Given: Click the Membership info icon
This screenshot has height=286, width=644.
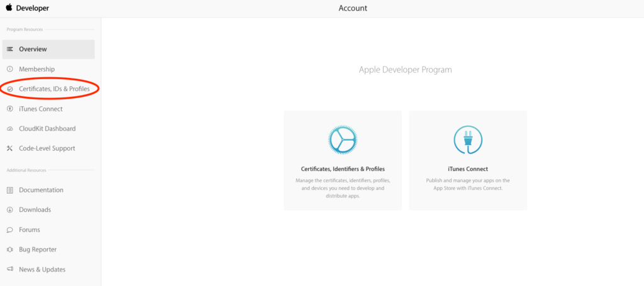Looking at the screenshot, I should (x=10, y=69).
